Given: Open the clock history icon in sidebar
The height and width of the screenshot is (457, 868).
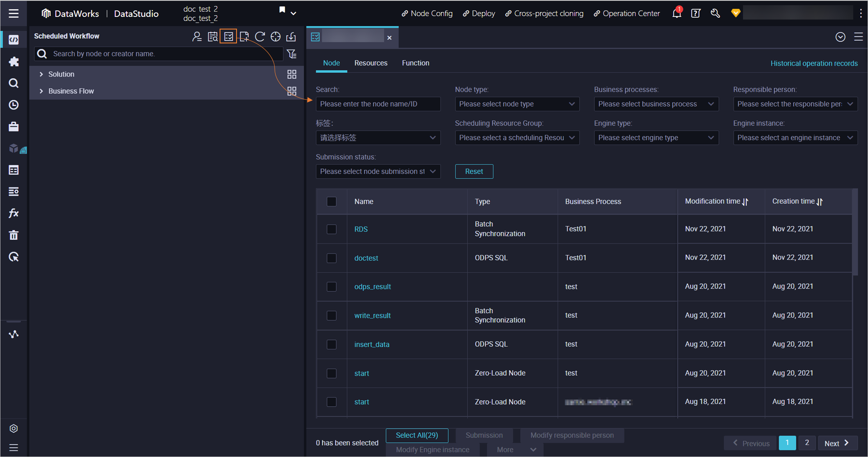Looking at the screenshot, I should (x=13, y=105).
